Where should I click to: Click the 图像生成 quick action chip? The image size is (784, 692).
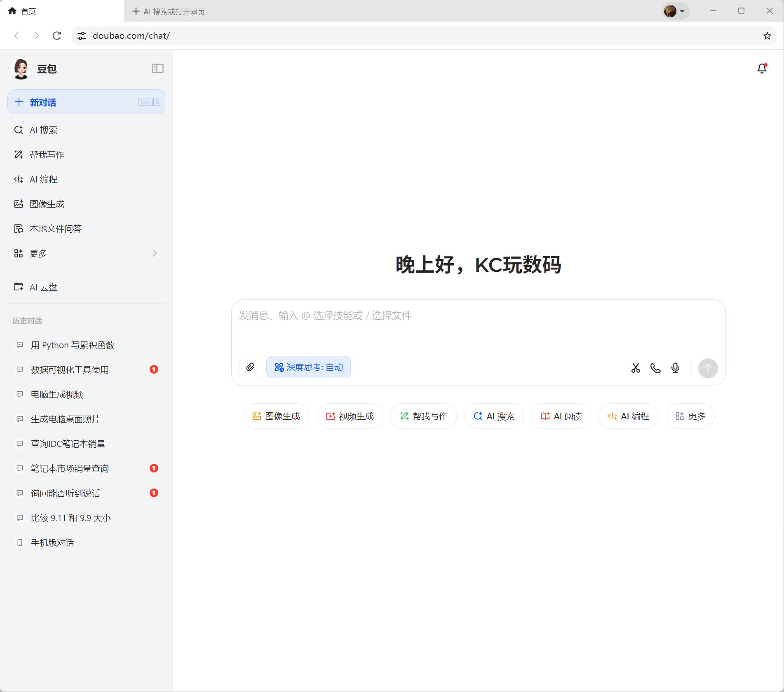(276, 416)
